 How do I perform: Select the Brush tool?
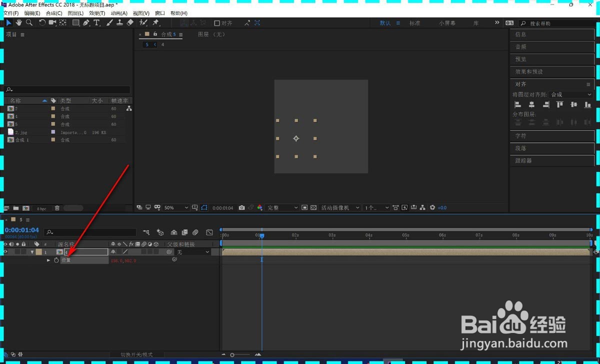click(x=109, y=22)
